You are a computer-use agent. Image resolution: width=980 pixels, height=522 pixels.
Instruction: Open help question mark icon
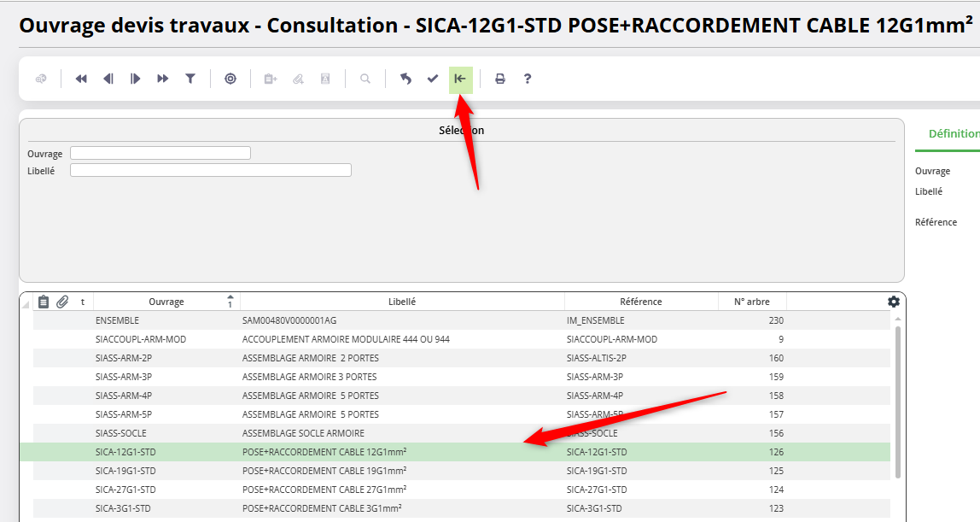tap(528, 79)
